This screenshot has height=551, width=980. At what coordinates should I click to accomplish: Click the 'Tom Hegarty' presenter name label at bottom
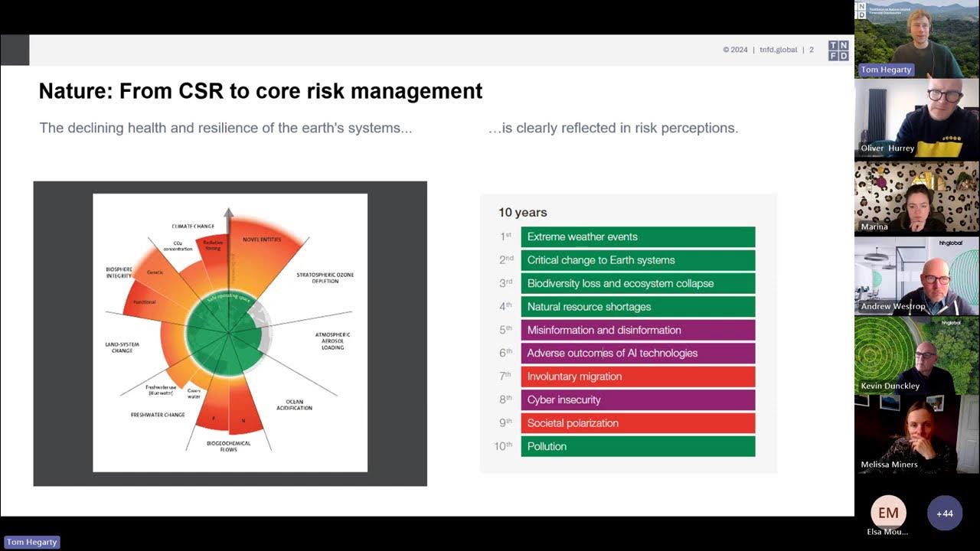(31, 542)
